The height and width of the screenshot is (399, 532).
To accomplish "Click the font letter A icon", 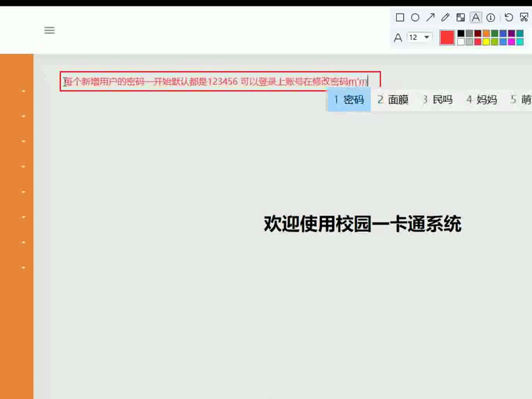I will (x=398, y=37).
